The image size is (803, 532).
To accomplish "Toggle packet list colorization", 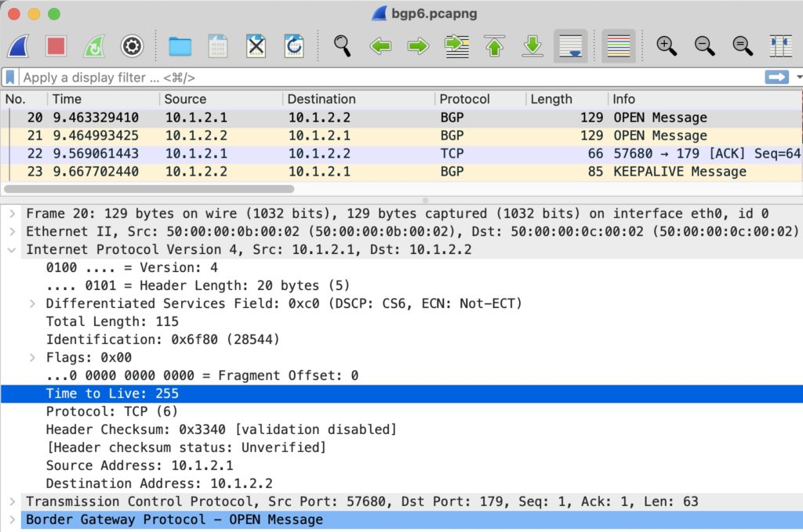I will (x=620, y=46).
